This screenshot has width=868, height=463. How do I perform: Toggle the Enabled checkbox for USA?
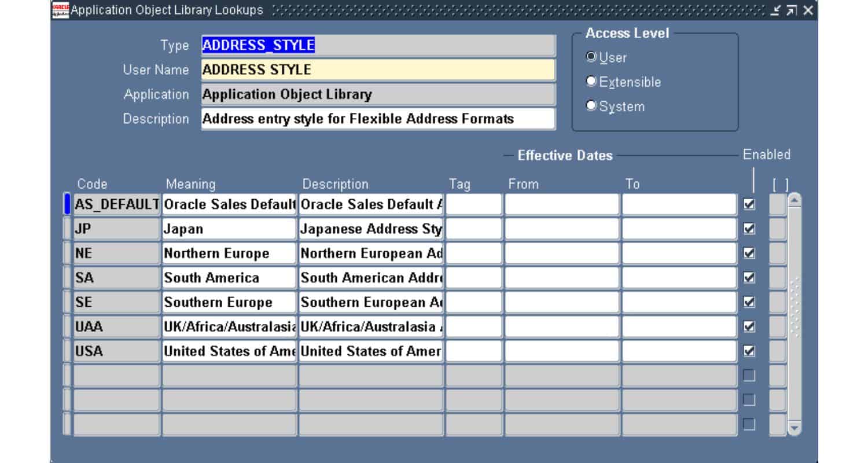point(749,351)
